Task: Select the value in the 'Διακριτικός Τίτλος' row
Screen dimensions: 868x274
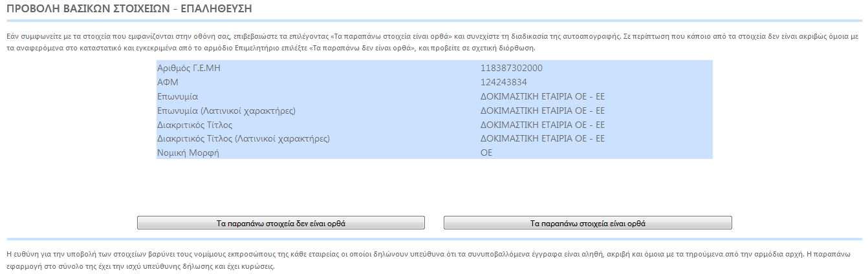Action: pyautogui.click(x=543, y=125)
